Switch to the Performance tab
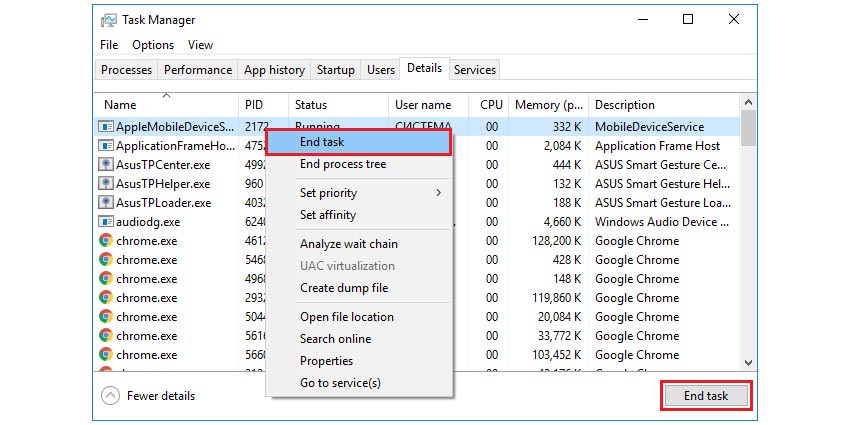Image resolution: width=850 pixels, height=425 pixels. click(x=198, y=70)
